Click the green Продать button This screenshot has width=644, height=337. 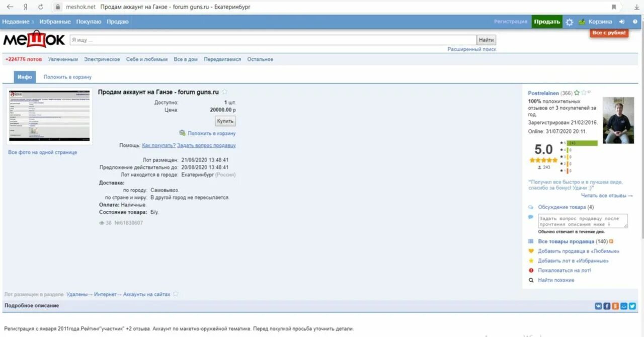[x=547, y=22]
